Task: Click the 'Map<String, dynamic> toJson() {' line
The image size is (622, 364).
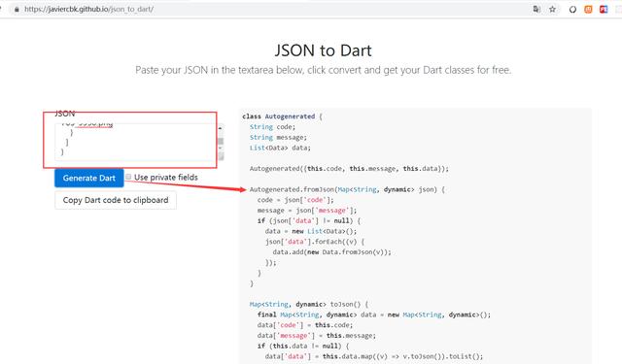Action: tap(309, 304)
